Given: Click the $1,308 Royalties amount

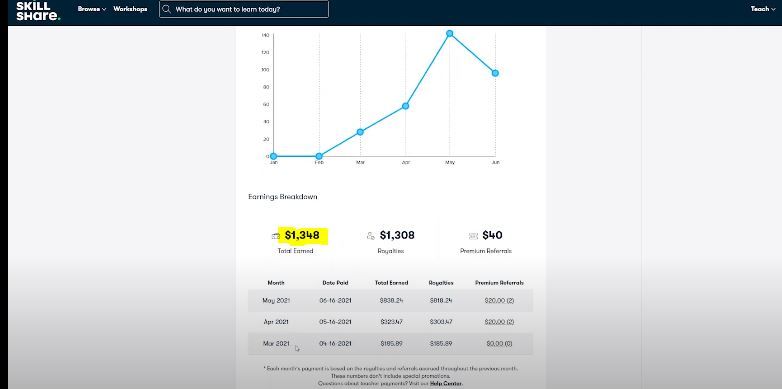Looking at the screenshot, I should (397, 235).
